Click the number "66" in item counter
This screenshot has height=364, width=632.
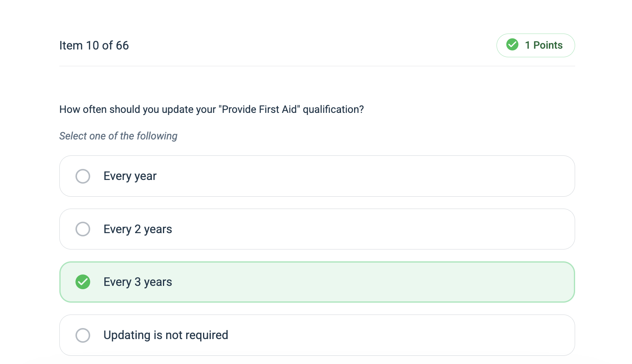click(122, 45)
